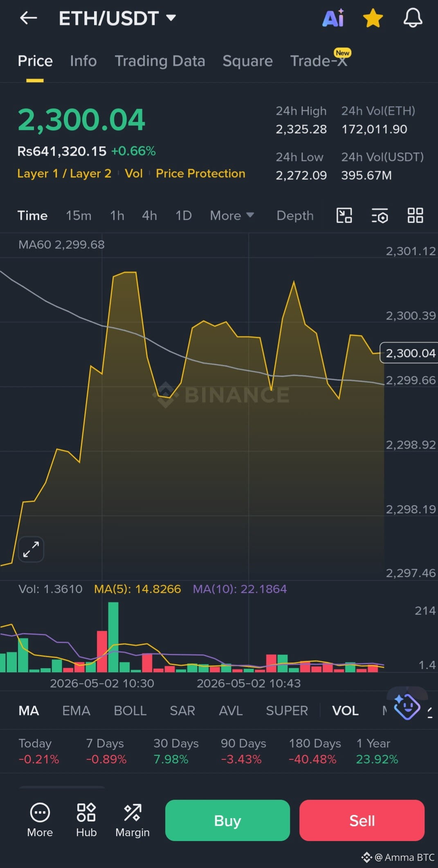
Task: Select the Time chart interval
Action: click(x=32, y=215)
